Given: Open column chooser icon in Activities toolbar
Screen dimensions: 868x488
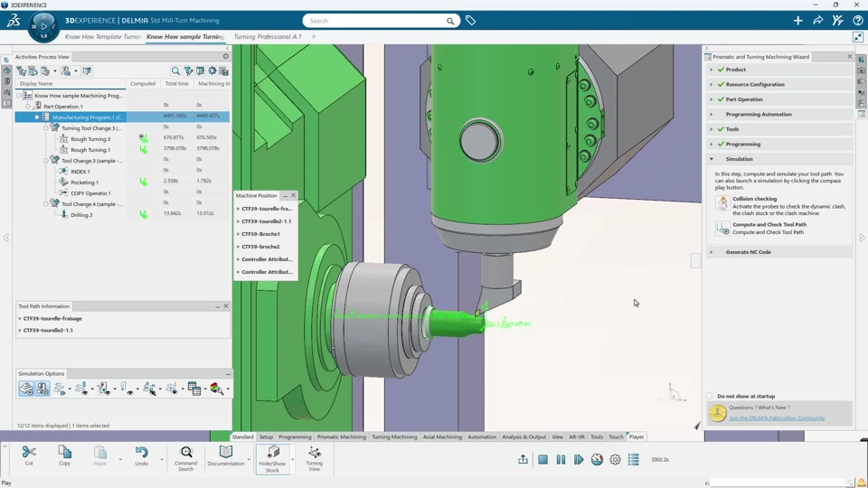Looking at the screenshot, I should pos(201,70).
